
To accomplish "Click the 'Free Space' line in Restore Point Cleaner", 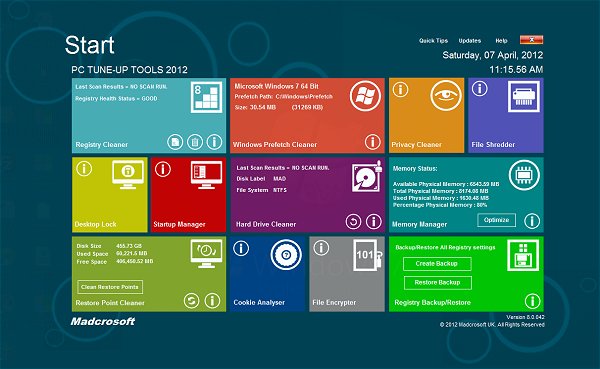I will (x=115, y=262).
